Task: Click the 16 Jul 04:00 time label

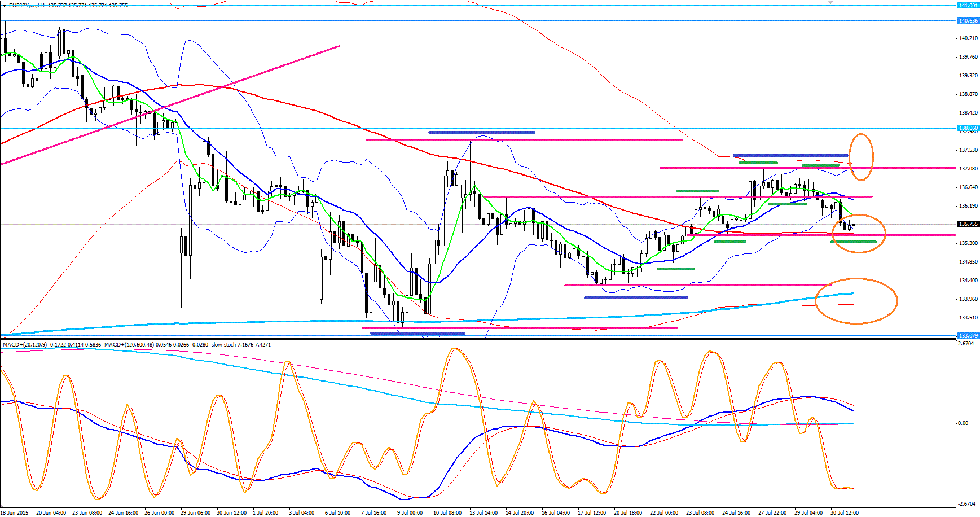Action: click(556, 513)
